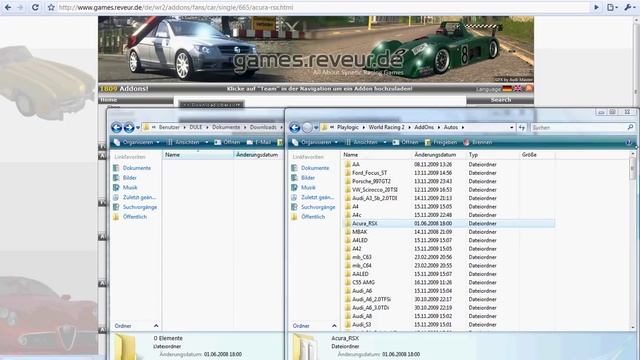Open Musik favorite in Downloads window
This screenshot has width=640, height=360.
point(125,188)
